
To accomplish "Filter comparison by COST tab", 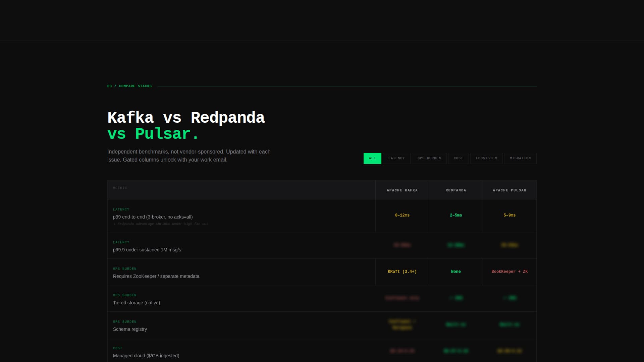I will coord(458,158).
